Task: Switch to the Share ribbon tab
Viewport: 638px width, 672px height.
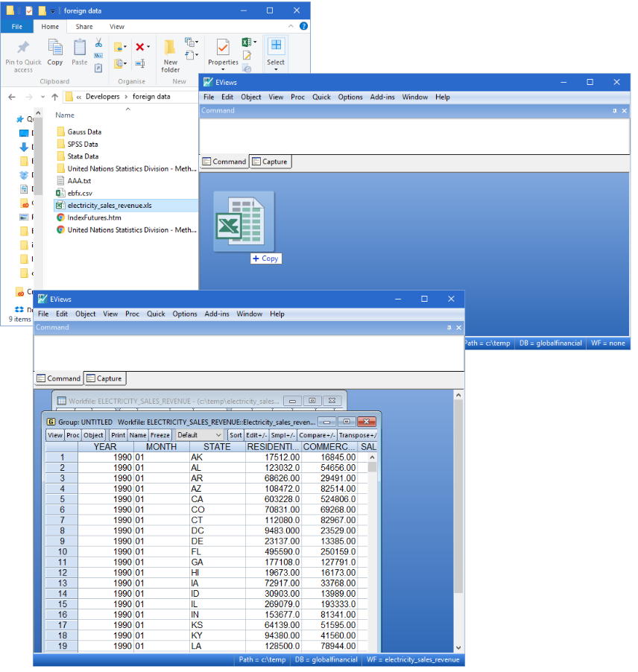Action: 84,27
